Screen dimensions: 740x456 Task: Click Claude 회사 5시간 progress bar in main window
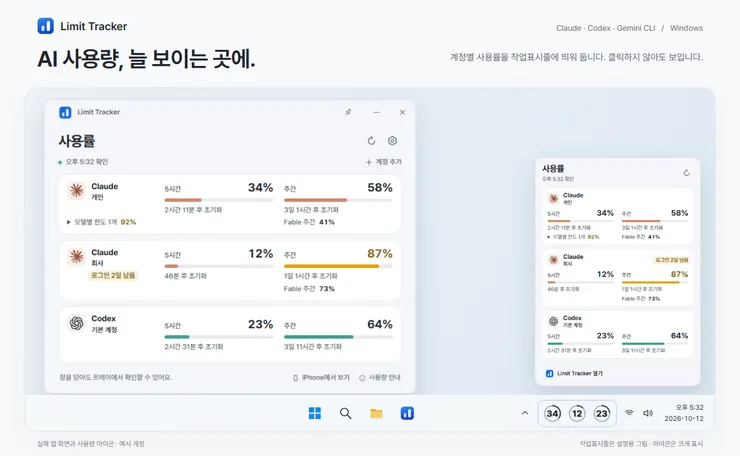click(219, 266)
